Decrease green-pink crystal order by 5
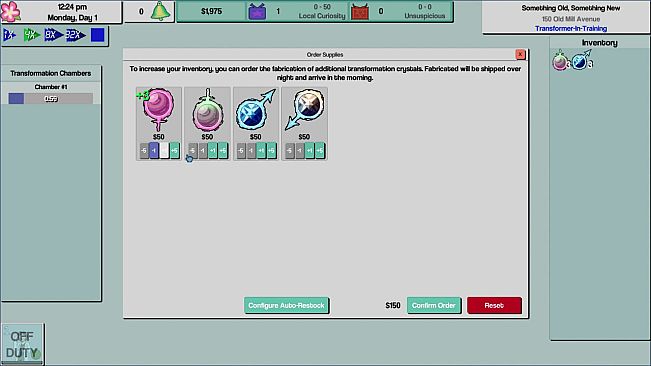Screen dimensions: 651x366 (193, 151)
